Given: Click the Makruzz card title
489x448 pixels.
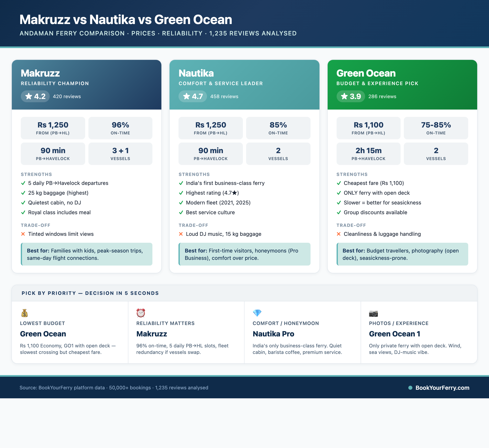Looking at the screenshot, I should tap(40, 73).
